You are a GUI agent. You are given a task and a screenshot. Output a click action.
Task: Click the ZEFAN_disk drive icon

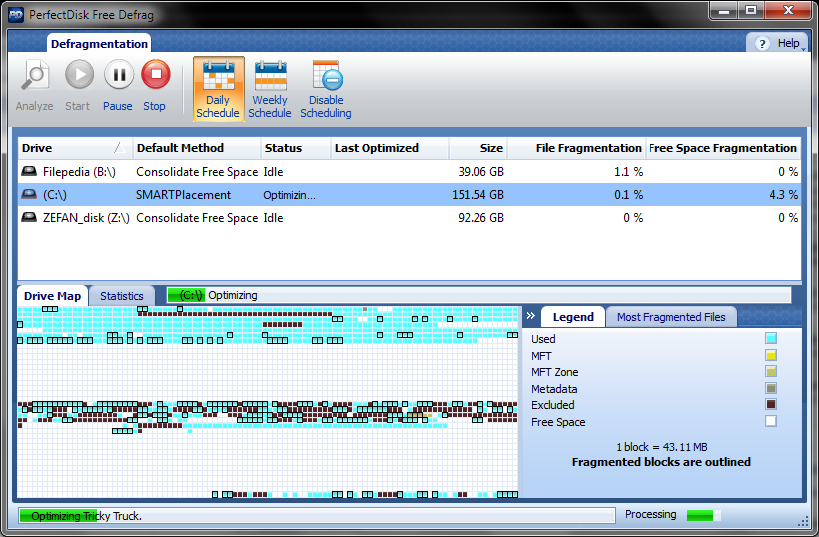29,217
